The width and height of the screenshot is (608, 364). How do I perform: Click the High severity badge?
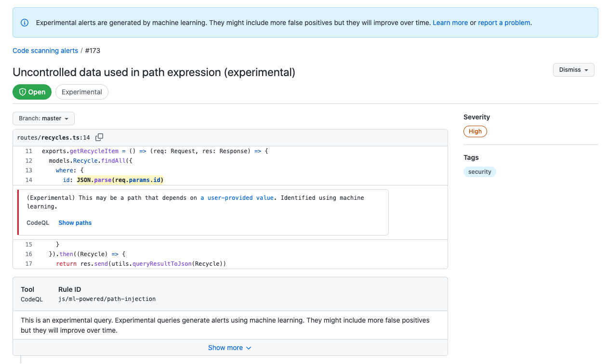[475, 131]
